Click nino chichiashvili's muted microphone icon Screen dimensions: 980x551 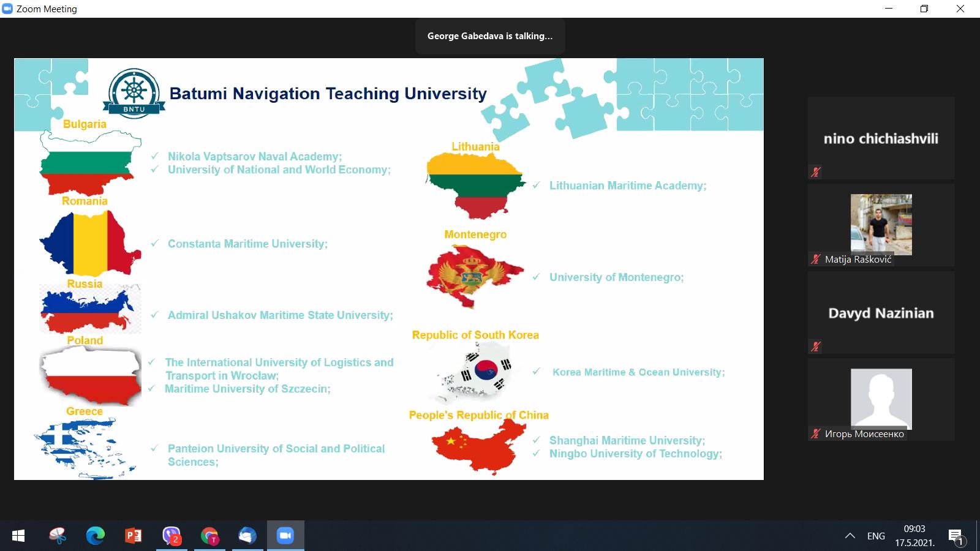coord(815,172)
